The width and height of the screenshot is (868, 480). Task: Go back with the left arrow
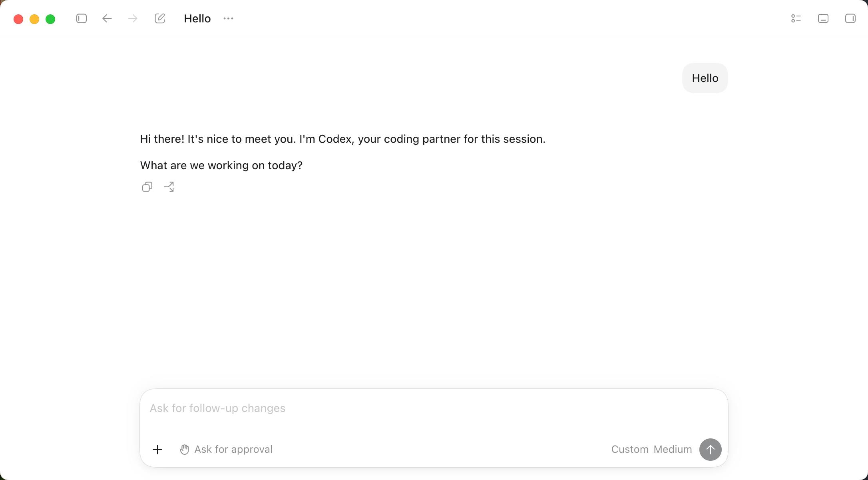pyautogui.click(x=107, y=18)
